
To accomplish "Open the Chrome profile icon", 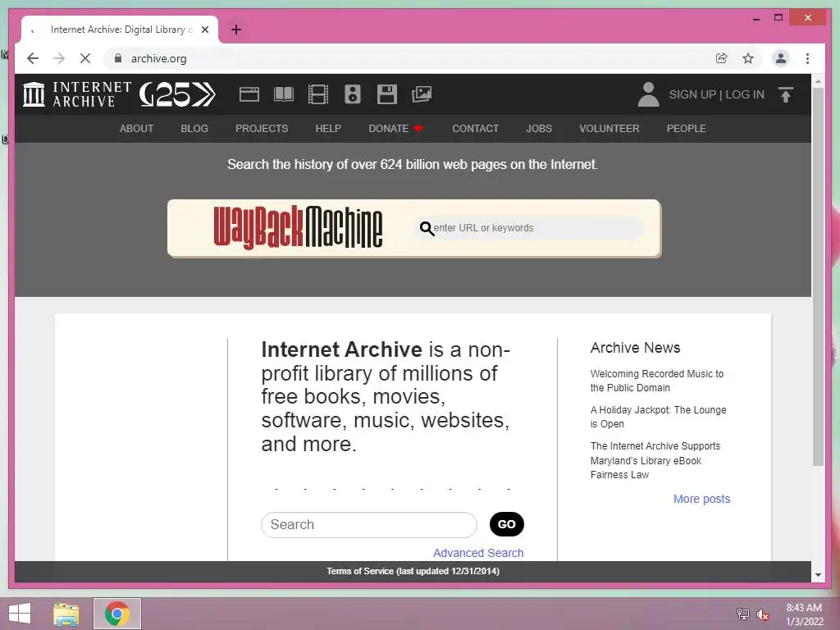I will tap(781, 58).
